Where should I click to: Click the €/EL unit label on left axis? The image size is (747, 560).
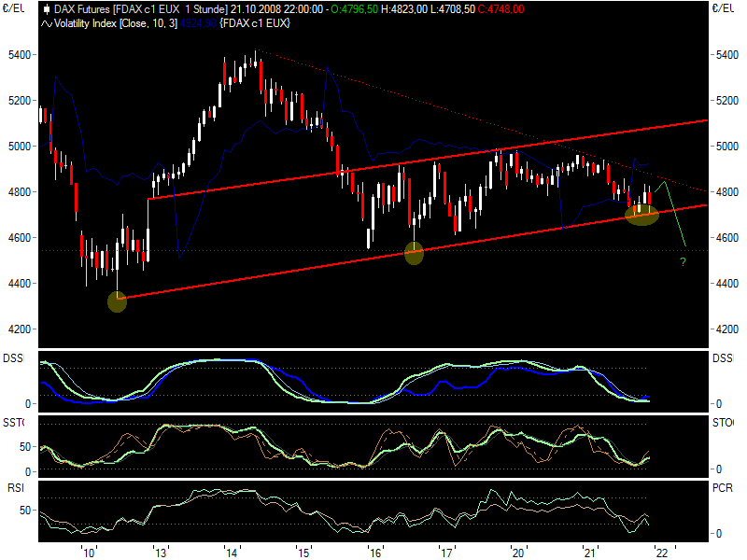pos(13,7)
